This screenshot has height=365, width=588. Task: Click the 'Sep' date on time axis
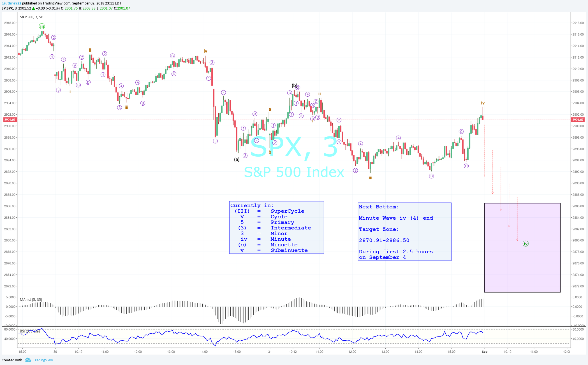(485, 352)
